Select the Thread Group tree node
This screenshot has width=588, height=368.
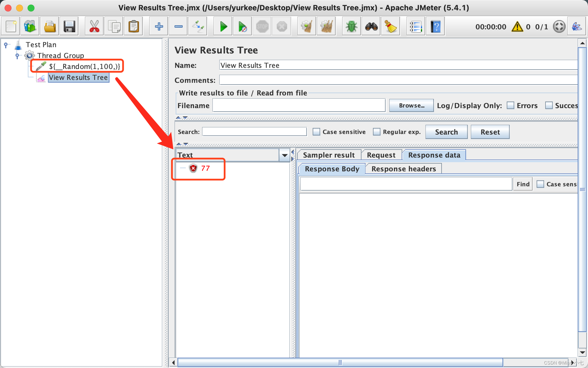tap(61, 55)
